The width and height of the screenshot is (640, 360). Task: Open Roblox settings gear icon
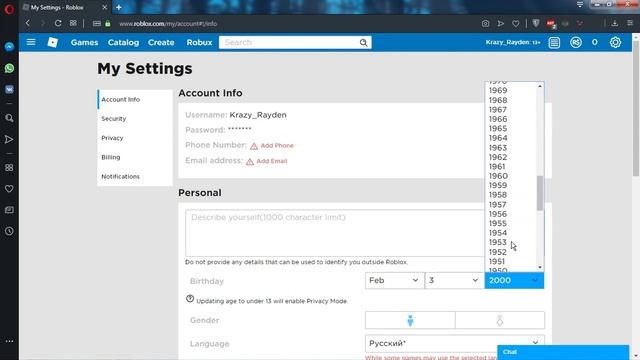coord(616,42)
